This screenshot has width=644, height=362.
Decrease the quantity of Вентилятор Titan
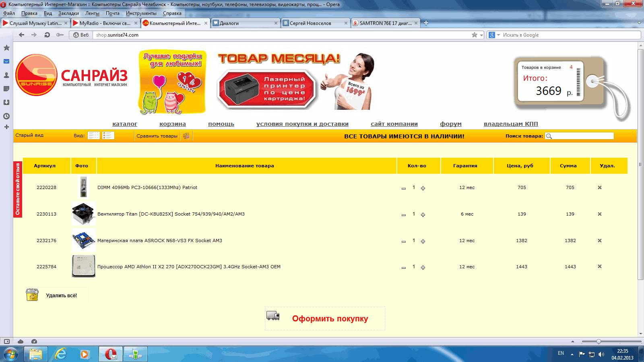(x=404, y=215)
